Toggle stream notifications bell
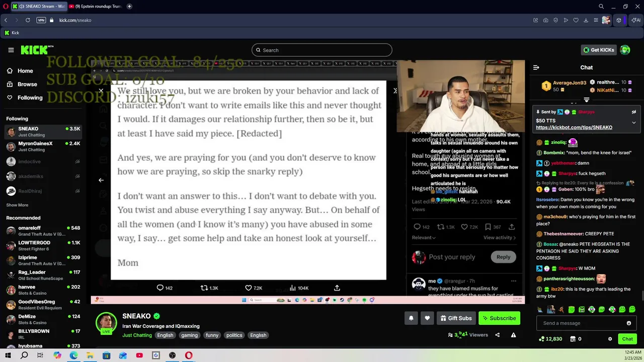Screen dimensions: 644x362 (x=411, y=318)
